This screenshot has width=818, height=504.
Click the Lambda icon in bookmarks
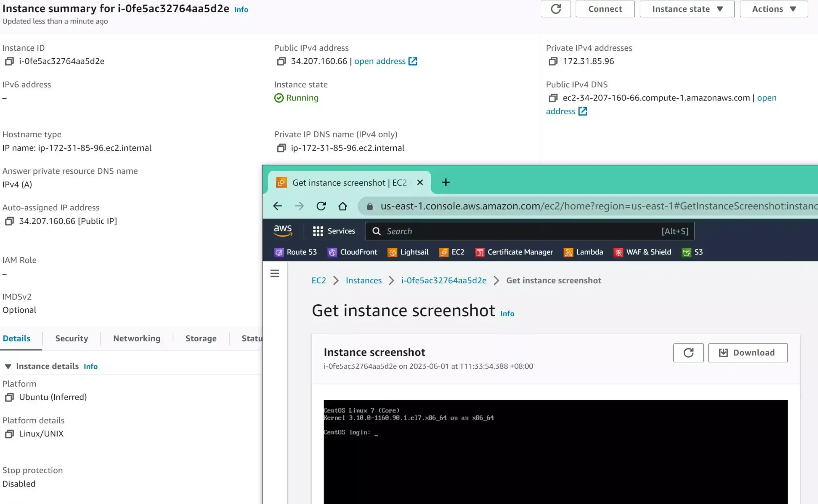tap(567, 252)
